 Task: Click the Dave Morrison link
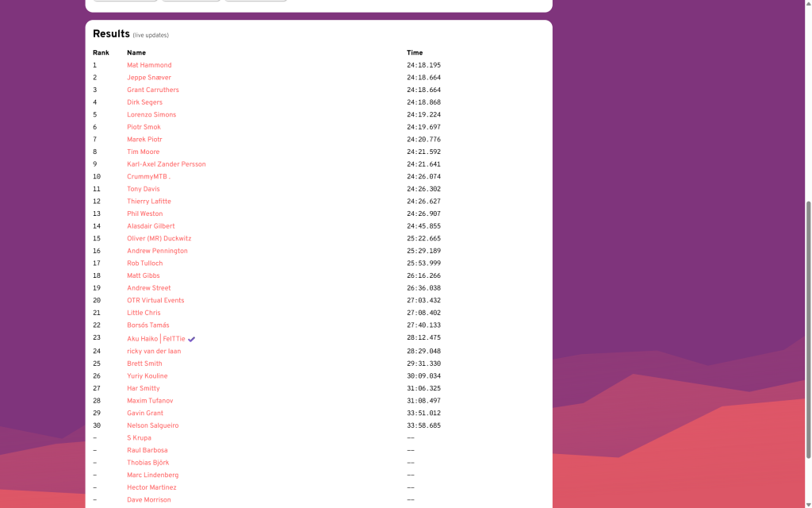[x=149, y=500]
